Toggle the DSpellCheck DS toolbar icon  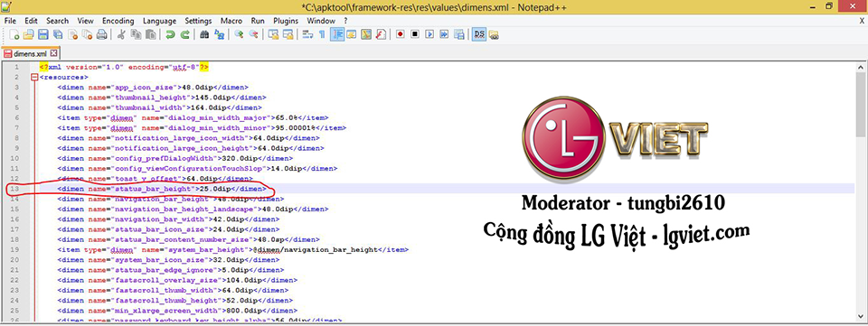coord(479,34)
